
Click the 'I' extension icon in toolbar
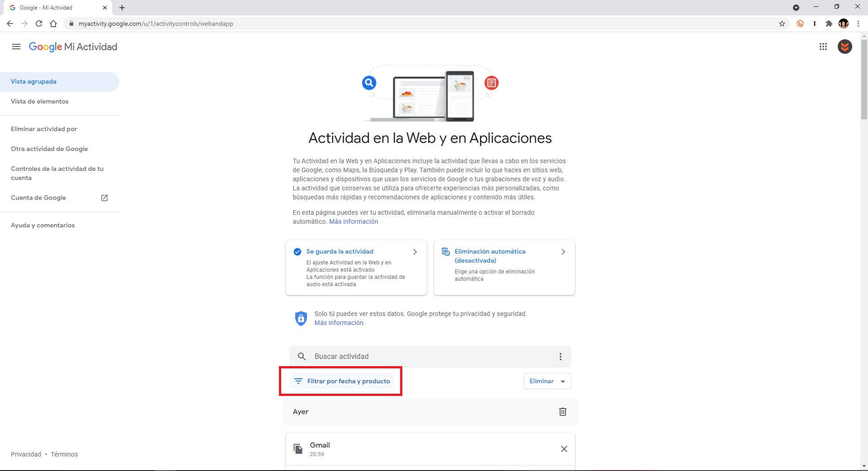pos(815,24)
